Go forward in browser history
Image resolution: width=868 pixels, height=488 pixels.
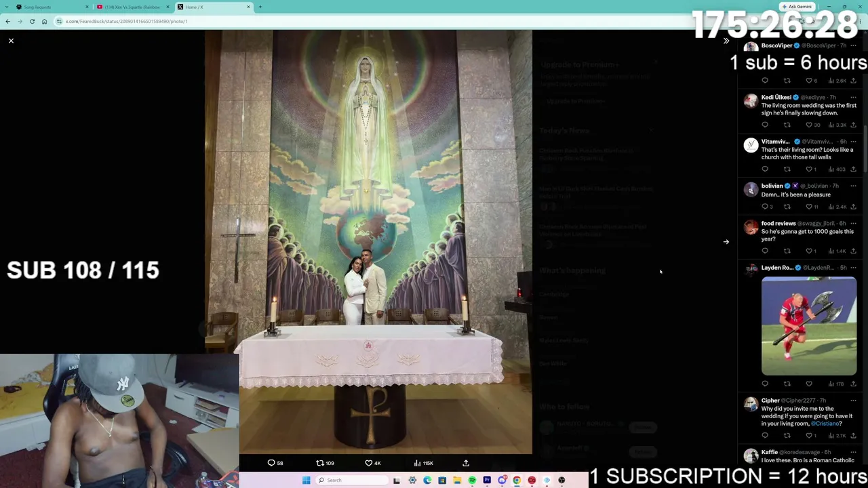(x=20, y=21)
